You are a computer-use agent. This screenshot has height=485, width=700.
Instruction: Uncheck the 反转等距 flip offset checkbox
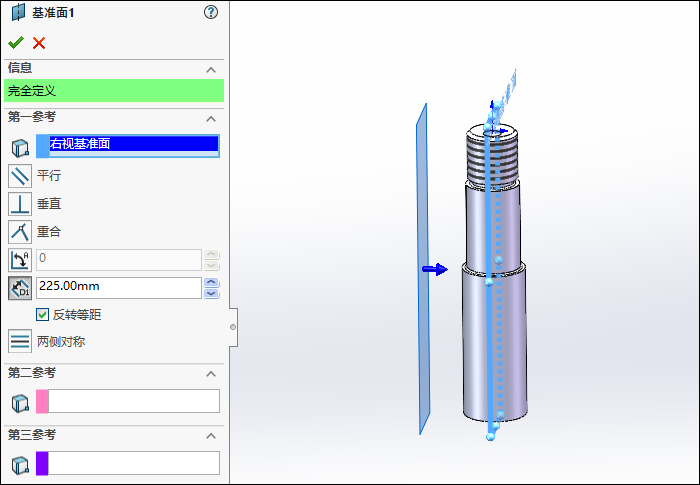pyautogui.click(x=42, y=315)
